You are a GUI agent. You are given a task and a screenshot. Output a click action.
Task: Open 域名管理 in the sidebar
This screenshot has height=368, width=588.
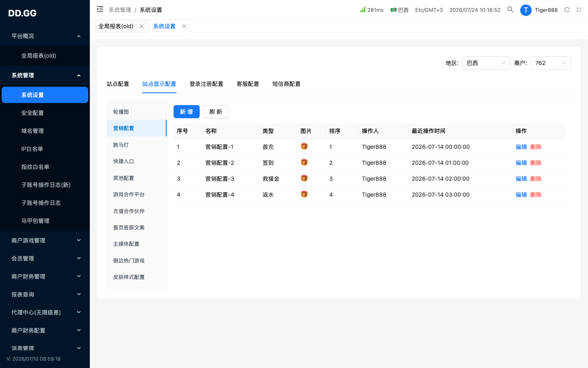pos(45,131)
